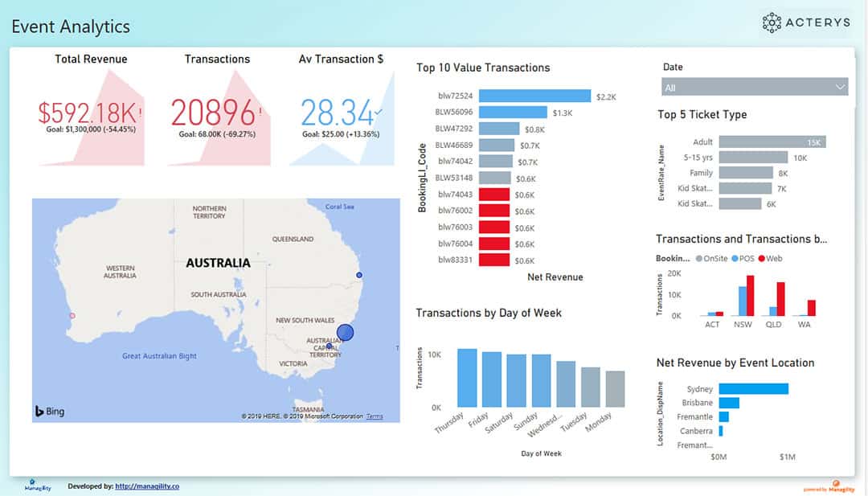Click the powered by Managility badge
This screenshot has height=496, width=868.
828,486
